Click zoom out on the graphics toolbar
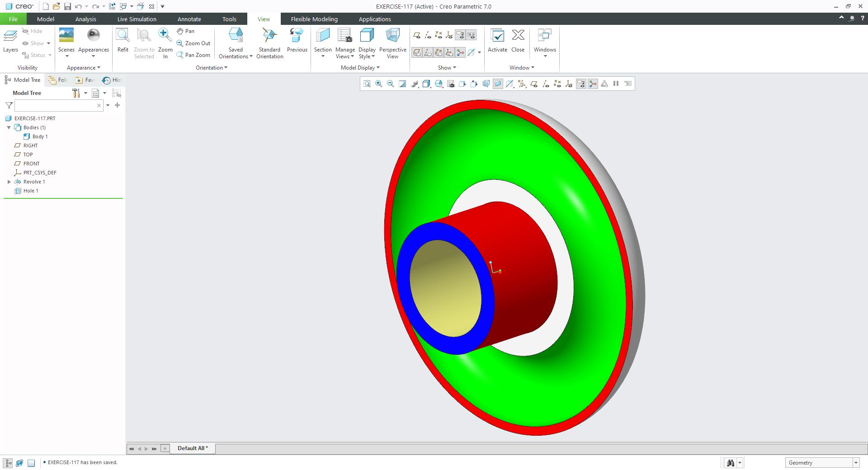The height and width of the screenshot is (470, 868). pos(391,84)
